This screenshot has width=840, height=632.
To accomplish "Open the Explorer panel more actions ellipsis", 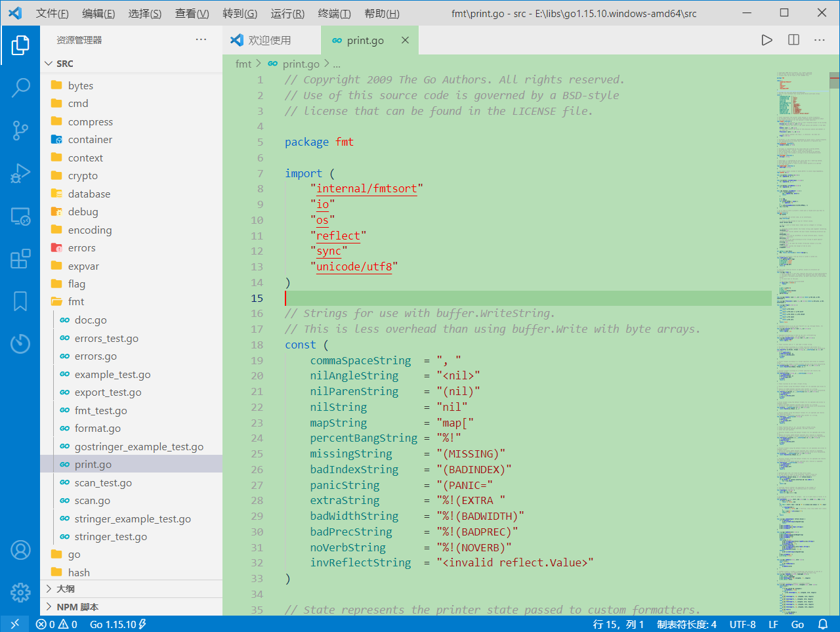I will 201,40.
